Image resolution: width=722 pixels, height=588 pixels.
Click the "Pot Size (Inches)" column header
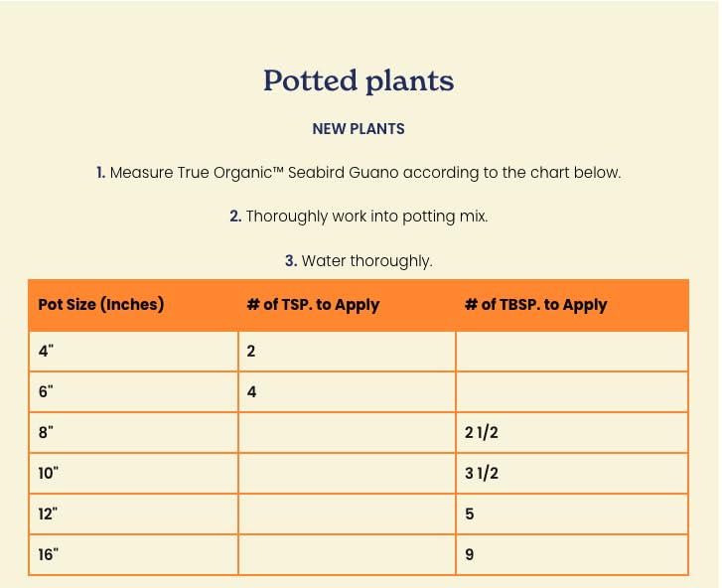pyautogui.click(x=101, y=305)
